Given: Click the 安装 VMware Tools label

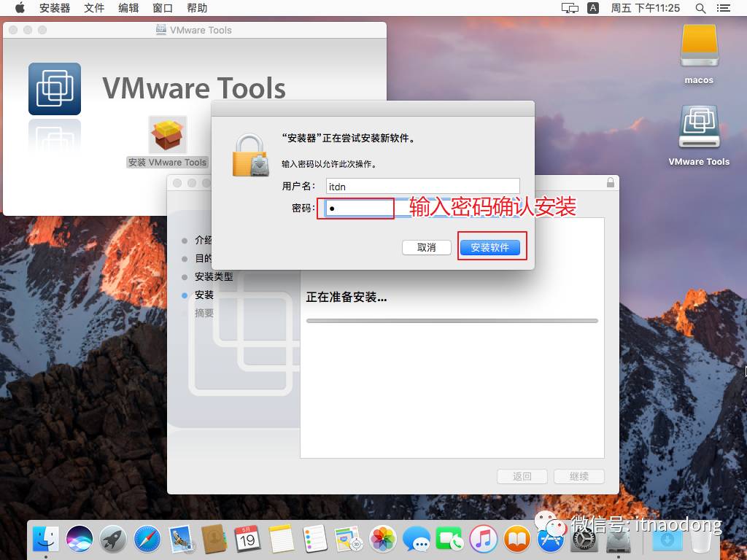Looking at the screenshot, I should click(x=167, y=163).
